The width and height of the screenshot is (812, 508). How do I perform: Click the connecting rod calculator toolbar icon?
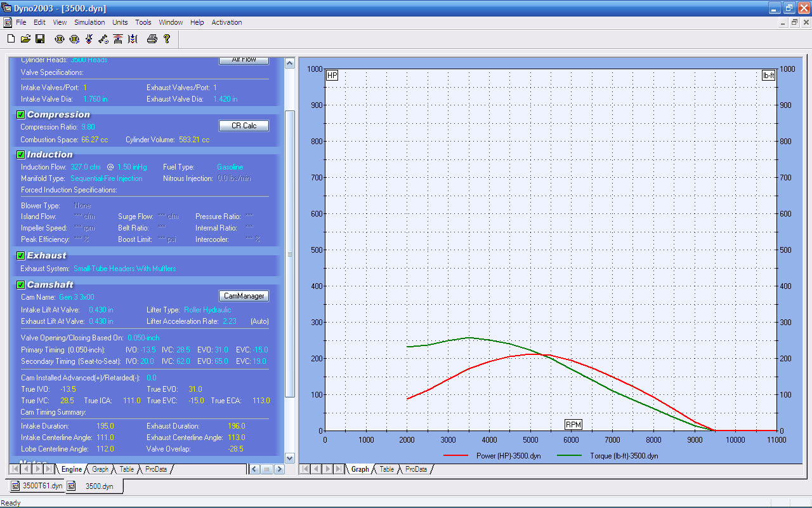[103, 39]
